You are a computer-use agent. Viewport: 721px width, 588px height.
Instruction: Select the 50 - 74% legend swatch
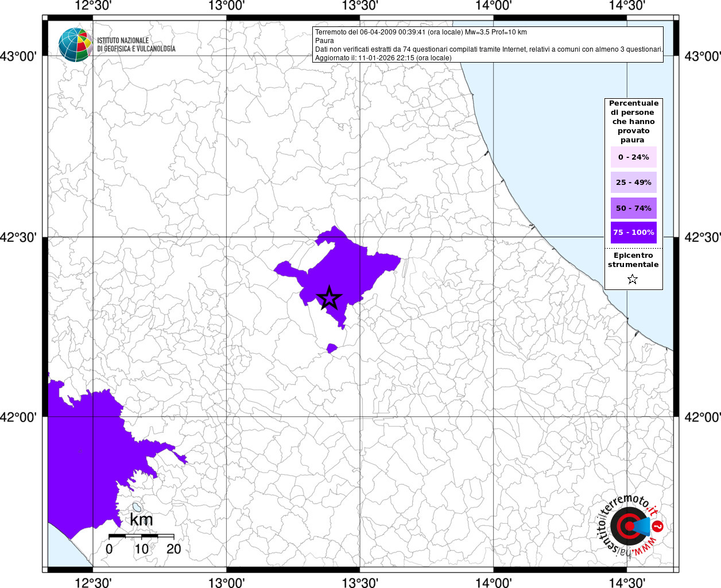click(633, 208)
